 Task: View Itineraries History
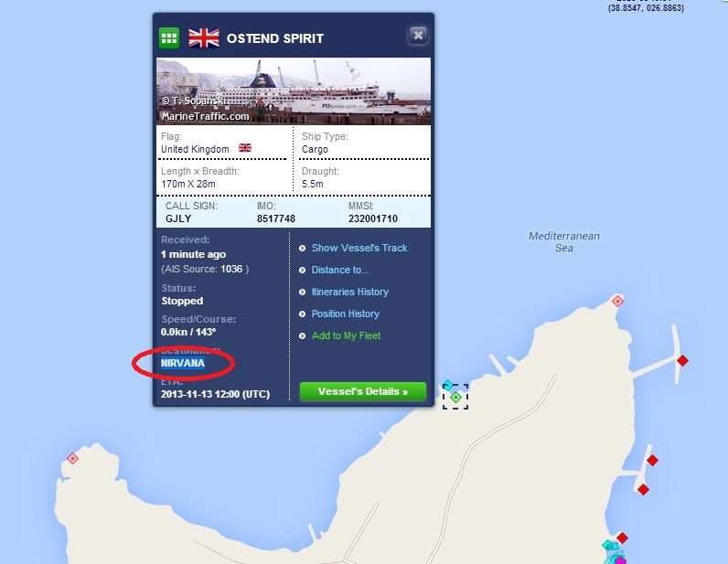(x=350, y=292)
